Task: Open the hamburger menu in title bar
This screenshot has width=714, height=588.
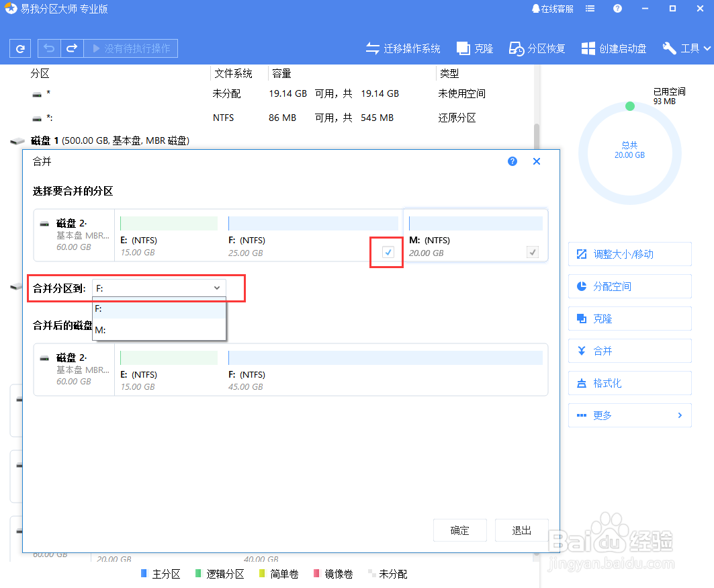Action: point(590,8)
